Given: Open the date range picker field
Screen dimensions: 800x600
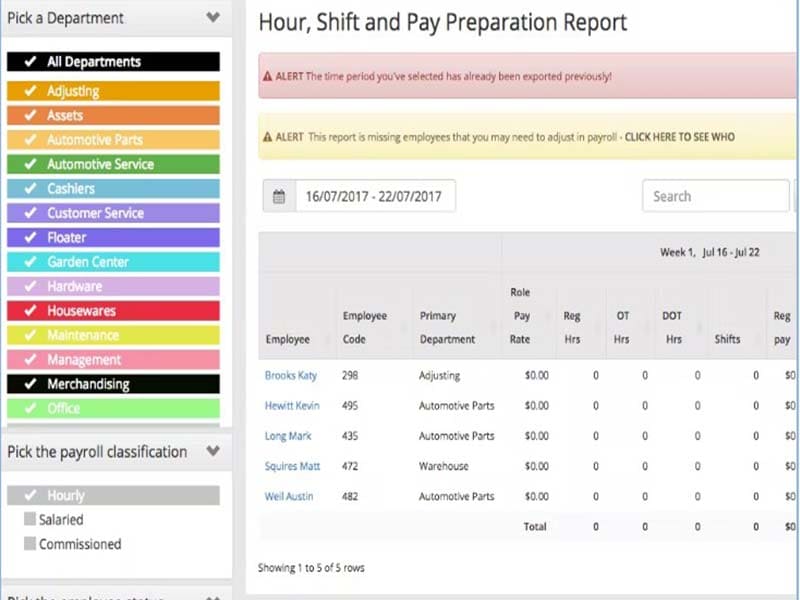Looking at the screenshot, I should tap(375, 197).
